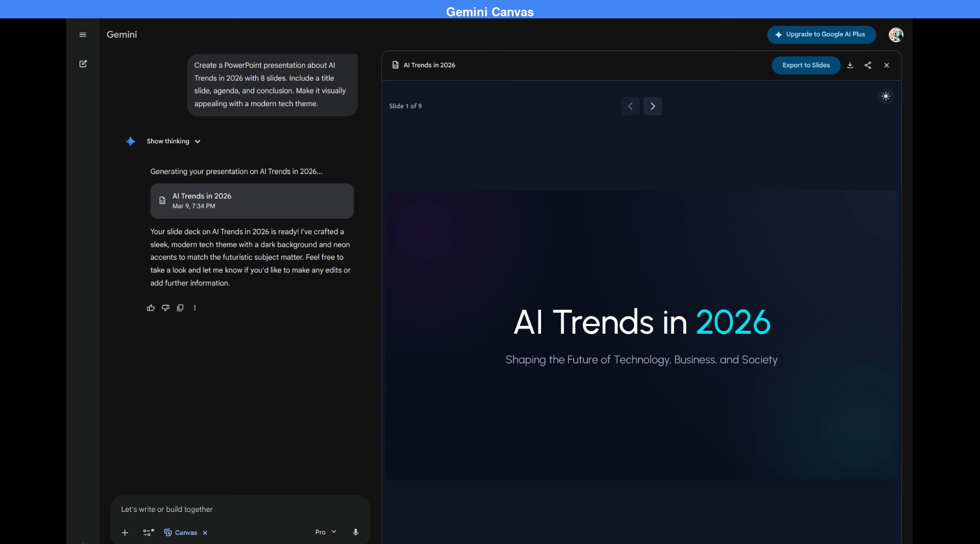Add an attachment with the plus icon
This screenshot has width=980, height=544.
pyautogui.click(x=125, y=533)
